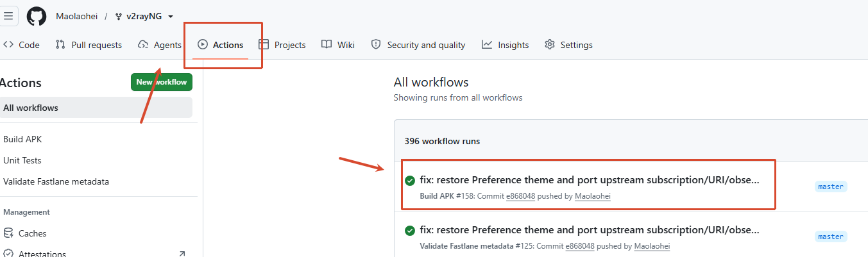Click the New workflow button
The width and height of the screenshot is (868, 257).
pyautogui.click(x=162, y=82)
